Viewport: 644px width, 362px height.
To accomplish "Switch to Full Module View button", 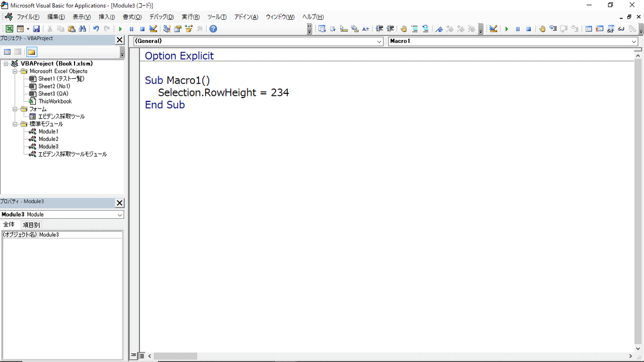I will pyautogui.click(x=141, y=356).
